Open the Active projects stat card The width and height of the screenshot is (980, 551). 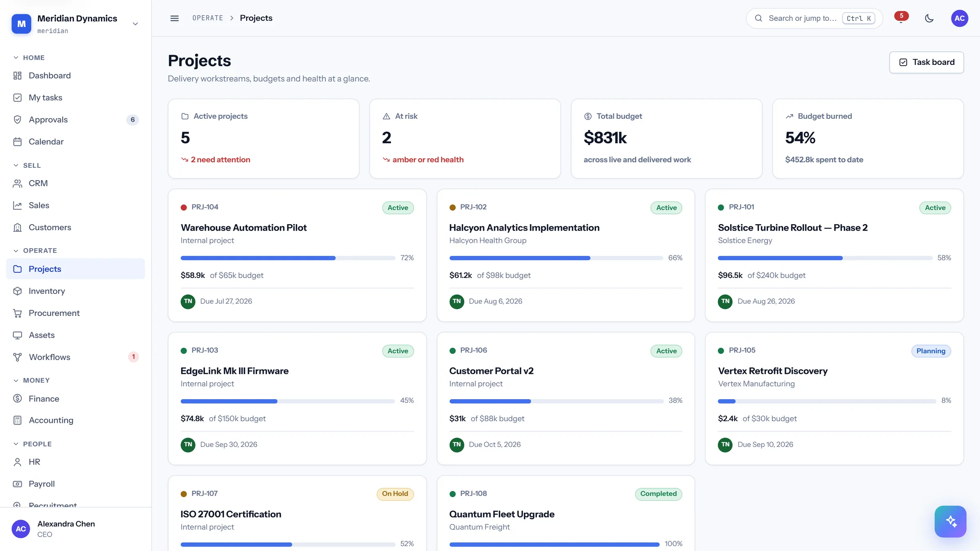coord(263,138)
